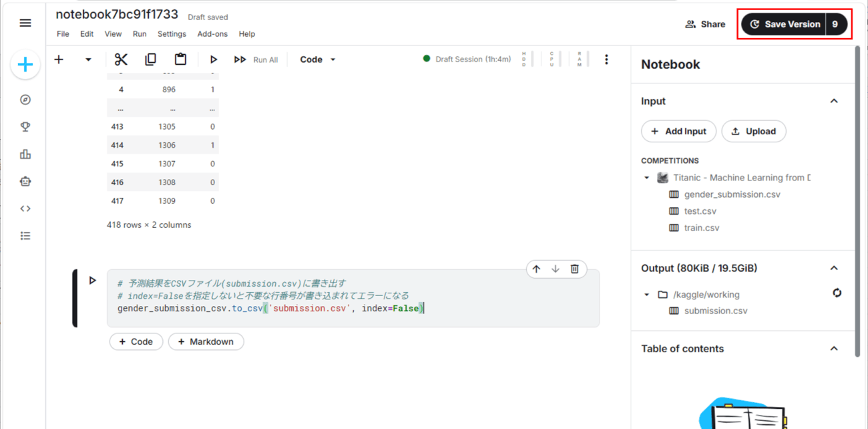Click the Add Input button

coord(678,131)
